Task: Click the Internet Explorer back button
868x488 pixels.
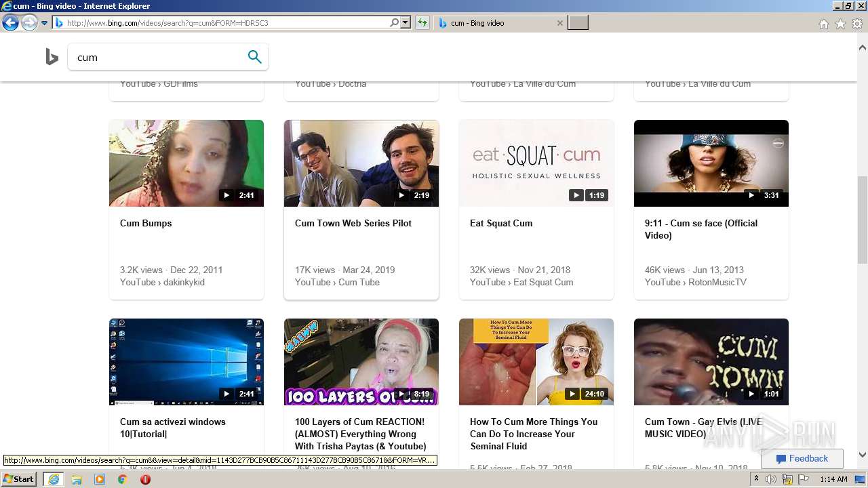Action: coord(10,23)
